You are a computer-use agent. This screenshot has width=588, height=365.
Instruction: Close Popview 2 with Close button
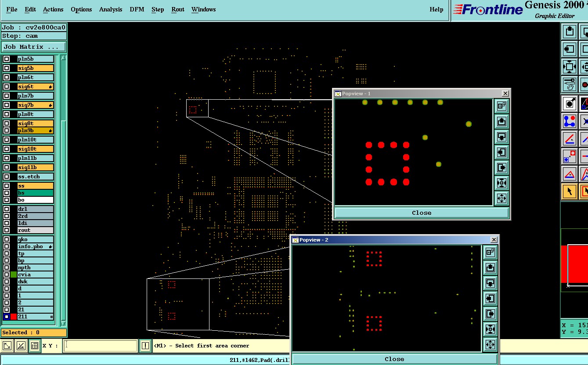click(394, 359)
